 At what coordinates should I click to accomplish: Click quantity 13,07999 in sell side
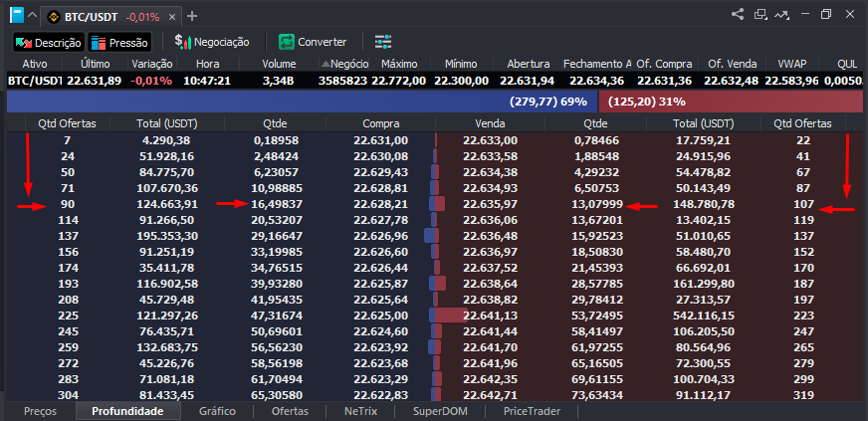598,204
